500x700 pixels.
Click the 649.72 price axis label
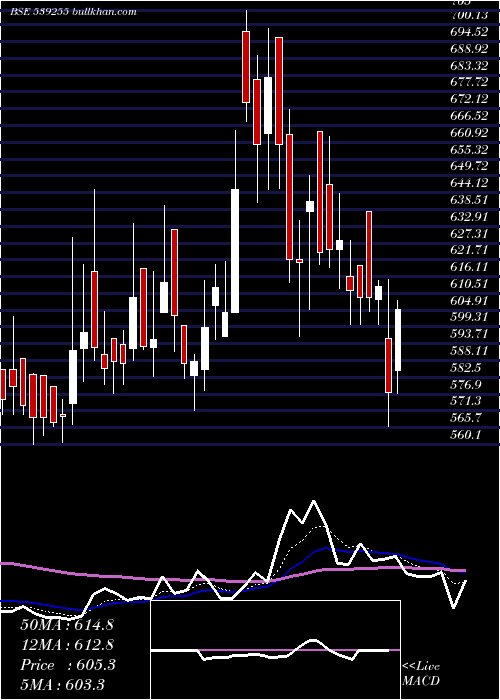[x=470, y=166]
